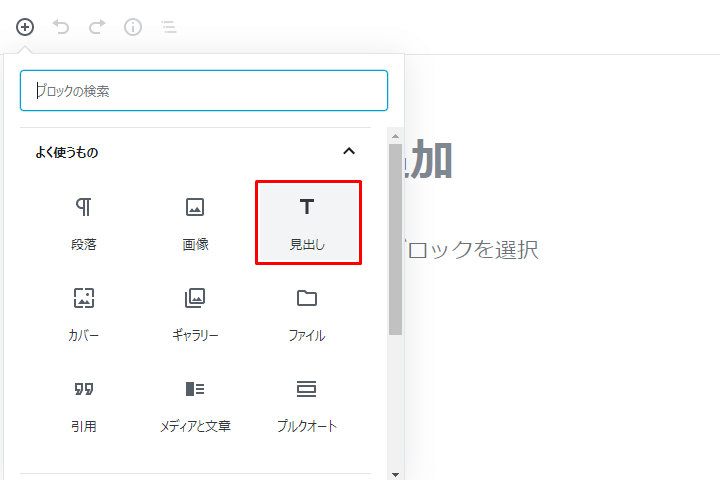Select the 画像 image block

pyautogui.click(x=195, y=223)
